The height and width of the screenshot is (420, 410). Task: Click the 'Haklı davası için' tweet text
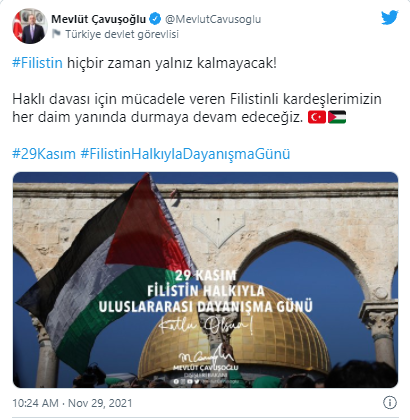[197, 108]
